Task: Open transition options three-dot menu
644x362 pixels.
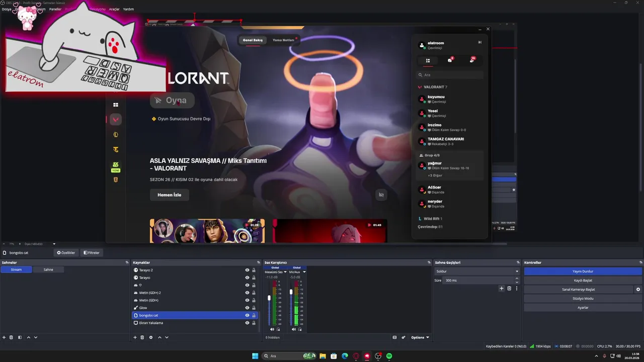Action: [x=516, y=289]
